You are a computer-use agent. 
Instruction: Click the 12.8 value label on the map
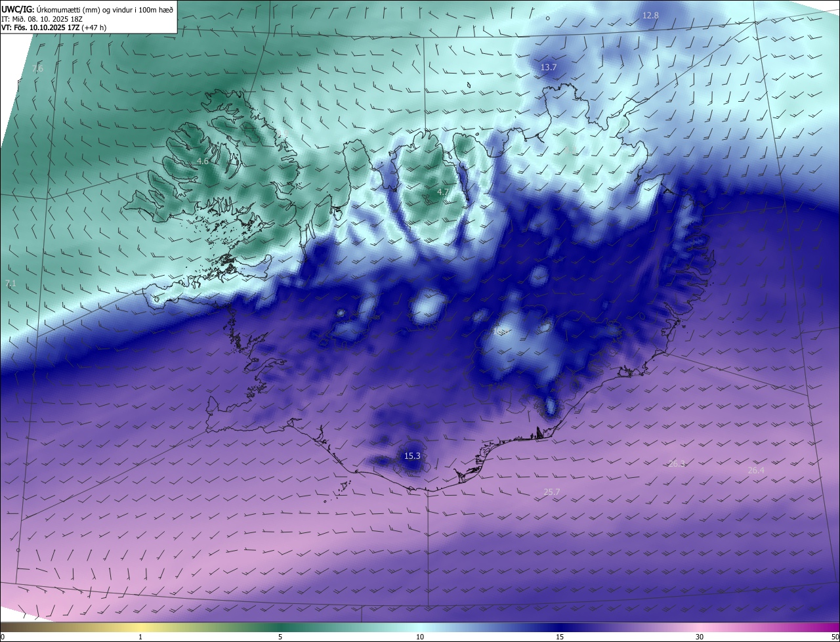coord(650,15)
